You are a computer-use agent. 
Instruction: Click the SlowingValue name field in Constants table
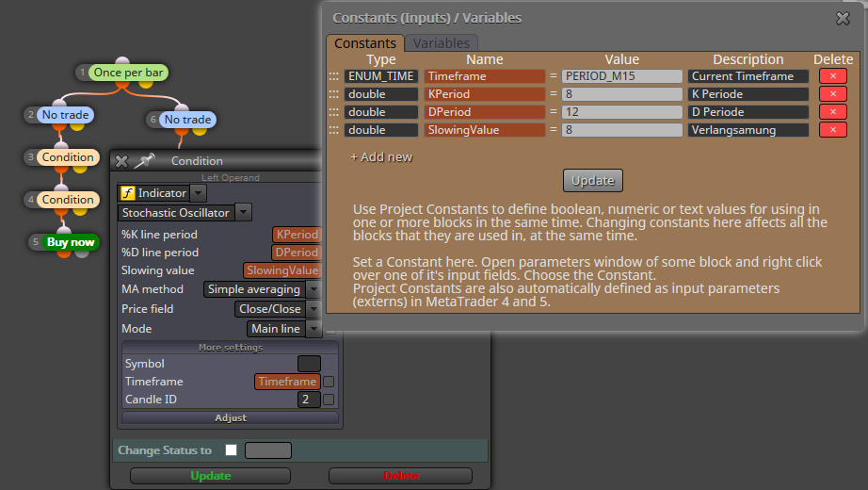(x=485, y=130)
